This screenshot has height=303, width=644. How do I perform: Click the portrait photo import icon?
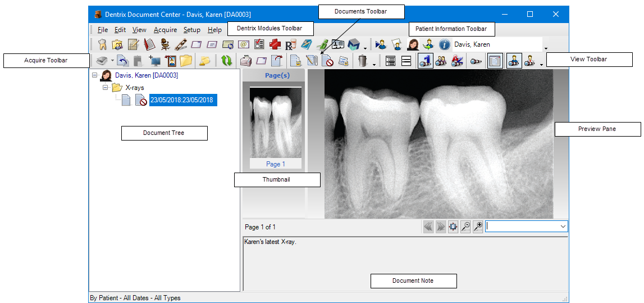pos(171,61)
